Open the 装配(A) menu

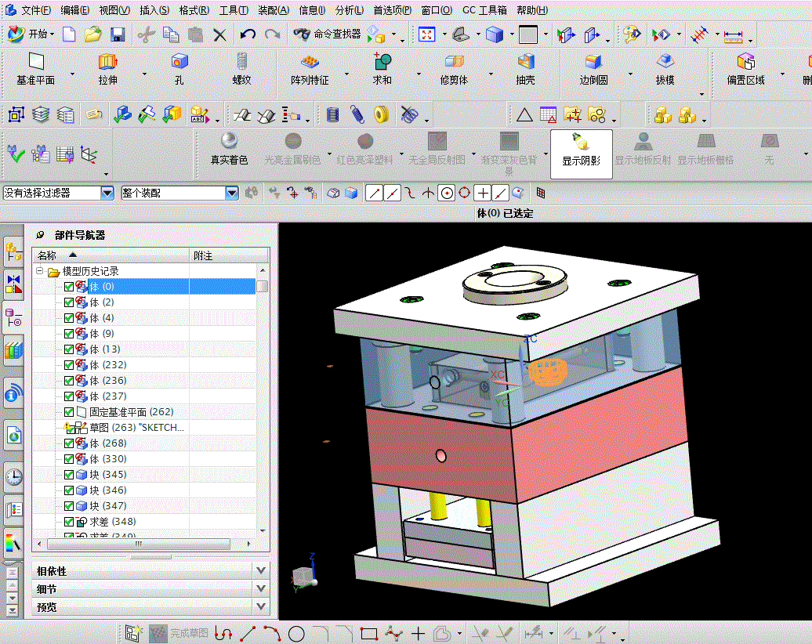[274, 10]
